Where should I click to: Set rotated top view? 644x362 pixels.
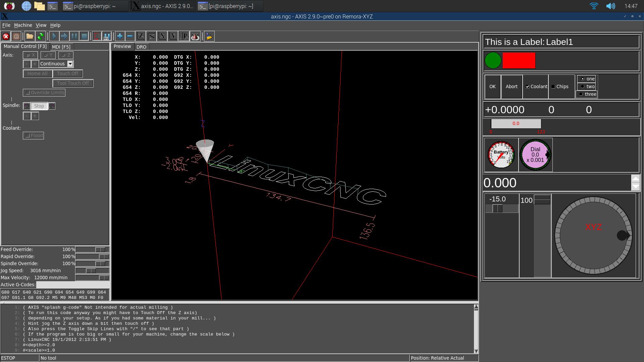151,36
